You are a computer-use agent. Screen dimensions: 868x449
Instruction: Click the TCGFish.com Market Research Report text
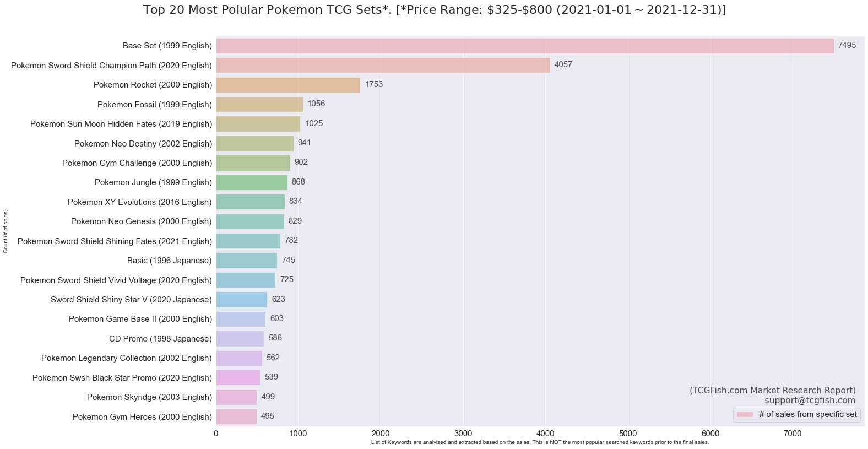click(772, 390)
